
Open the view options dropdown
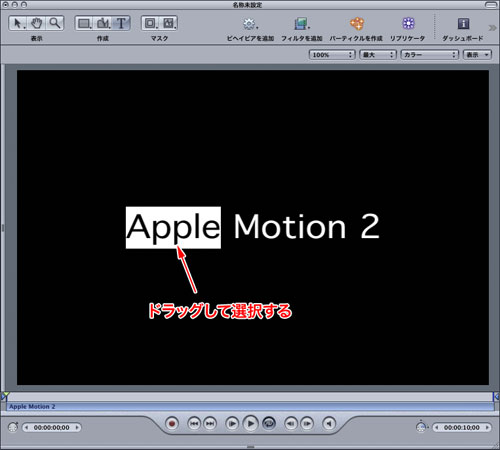click(x=477, y=55)
